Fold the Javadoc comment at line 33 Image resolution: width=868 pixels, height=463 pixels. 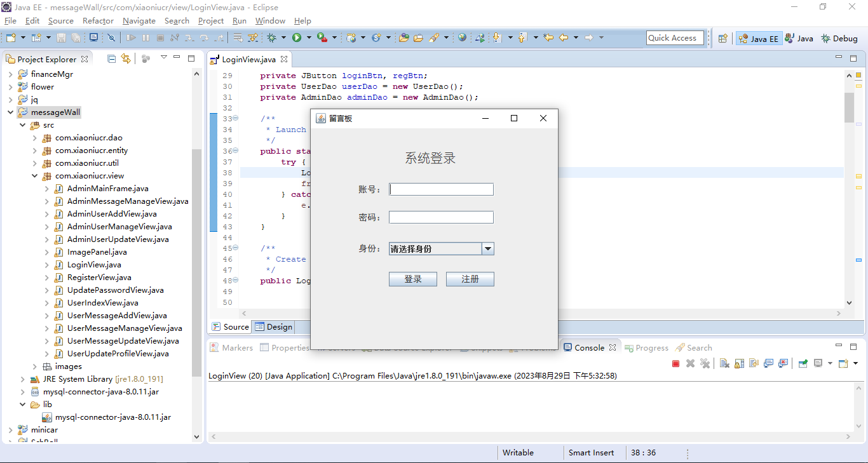pyautogui.click(x=236, y=118)
